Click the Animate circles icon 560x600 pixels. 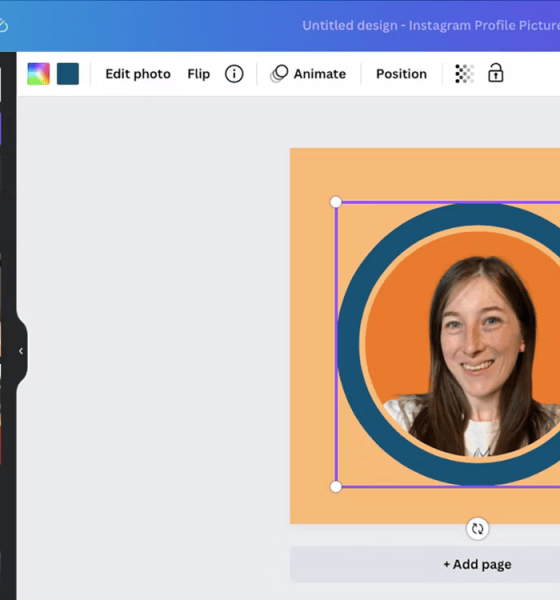[279, 73]
